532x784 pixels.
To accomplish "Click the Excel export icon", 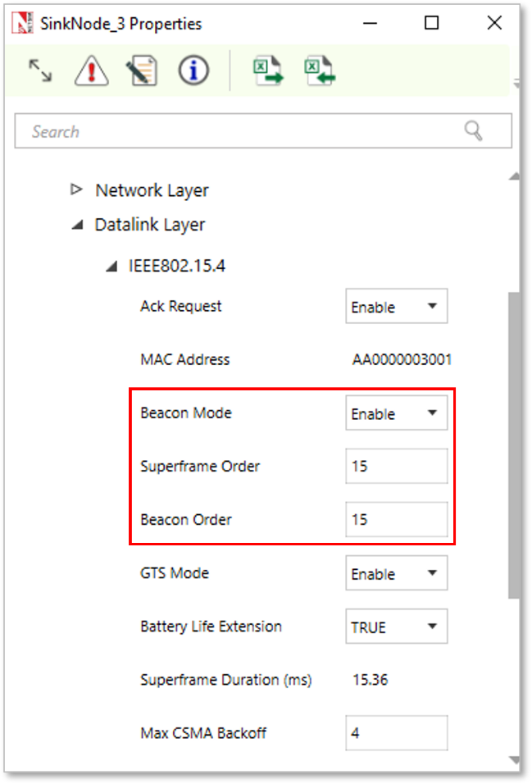I will coord(267,71).
